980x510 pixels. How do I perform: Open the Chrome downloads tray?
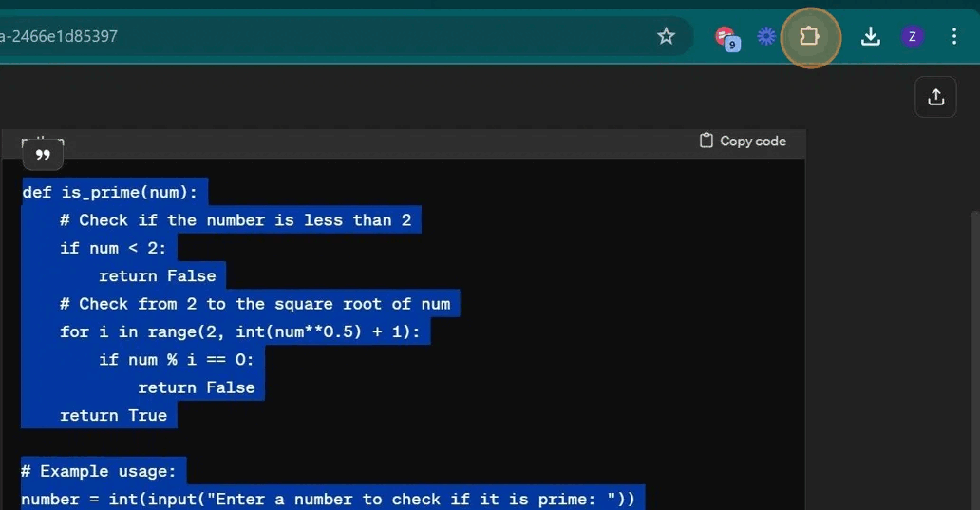click(x=870, y=36)
